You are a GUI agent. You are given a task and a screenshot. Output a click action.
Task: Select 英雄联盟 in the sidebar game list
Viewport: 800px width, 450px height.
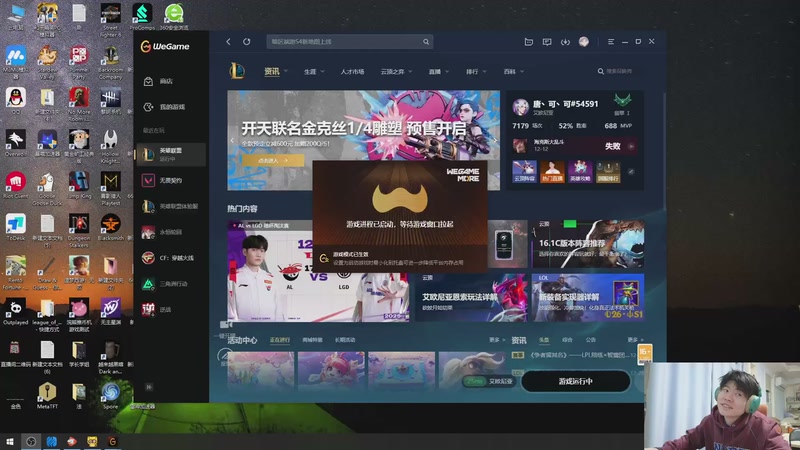click(x=171, y=154)
